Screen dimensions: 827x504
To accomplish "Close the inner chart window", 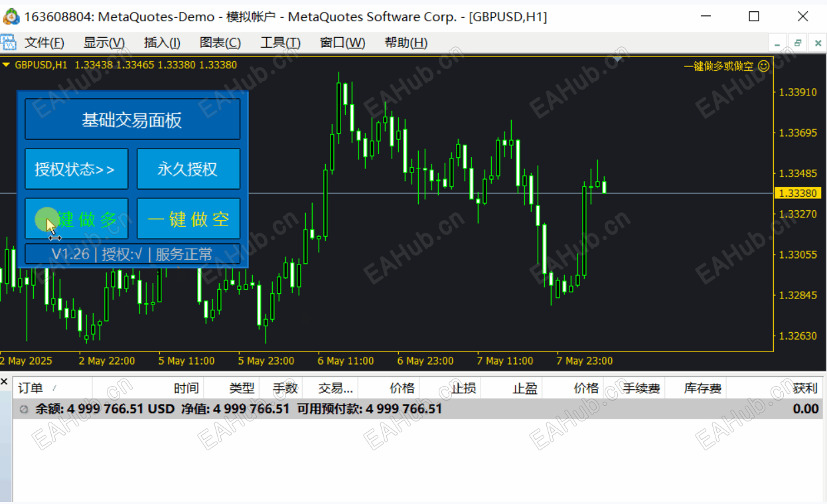I will coord(816,43).
